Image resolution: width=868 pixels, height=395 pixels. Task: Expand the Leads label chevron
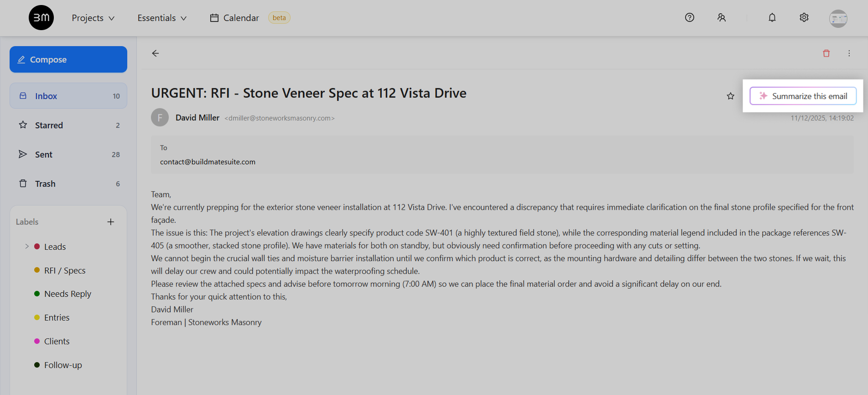click(27, 247)
